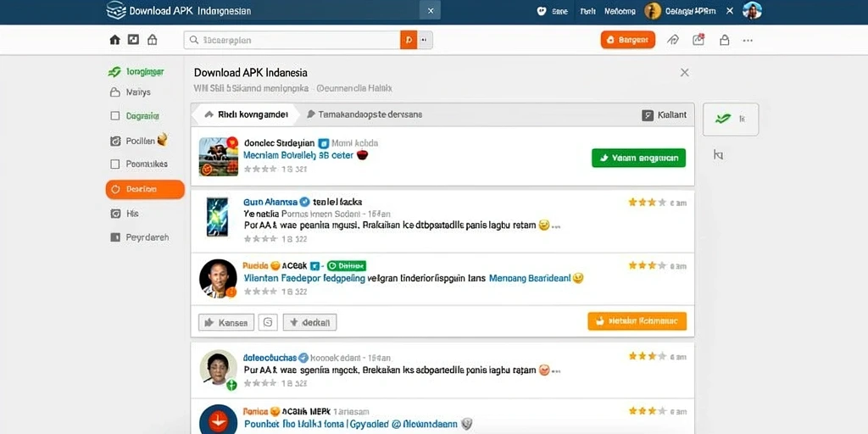Expand the truncated text of the Guin Ahamsa review
Screen dimensions: 868x434
click(556, 226)
